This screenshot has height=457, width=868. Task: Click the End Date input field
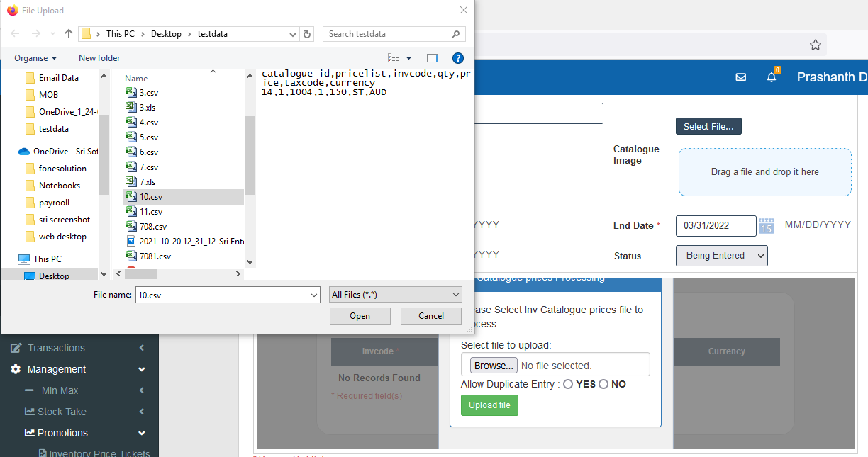(716, 226)
